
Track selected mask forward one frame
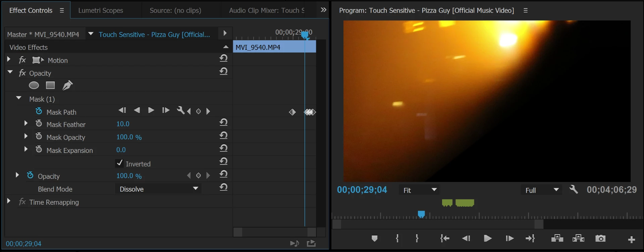(x=166, y=110)
